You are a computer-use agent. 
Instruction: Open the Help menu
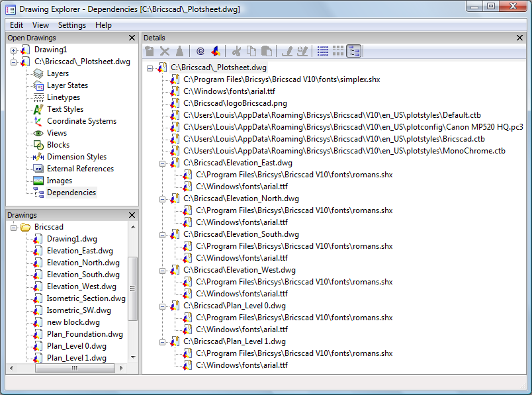(x=103, y=25)
